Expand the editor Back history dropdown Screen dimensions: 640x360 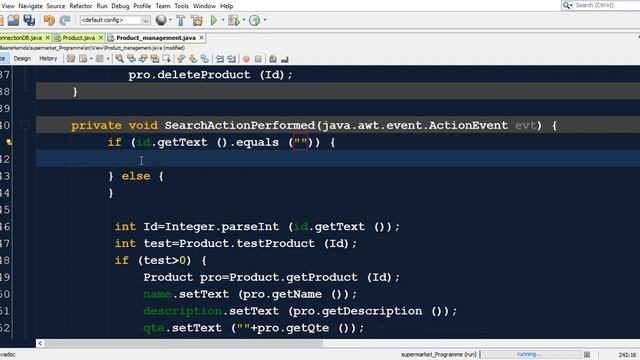(x=91, y=59)
